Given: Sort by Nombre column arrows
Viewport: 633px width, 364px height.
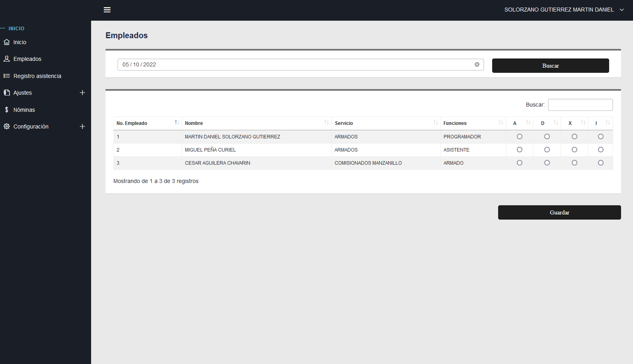Looking at the screenshot, I should pyautogui.click(x=327, y=123).
